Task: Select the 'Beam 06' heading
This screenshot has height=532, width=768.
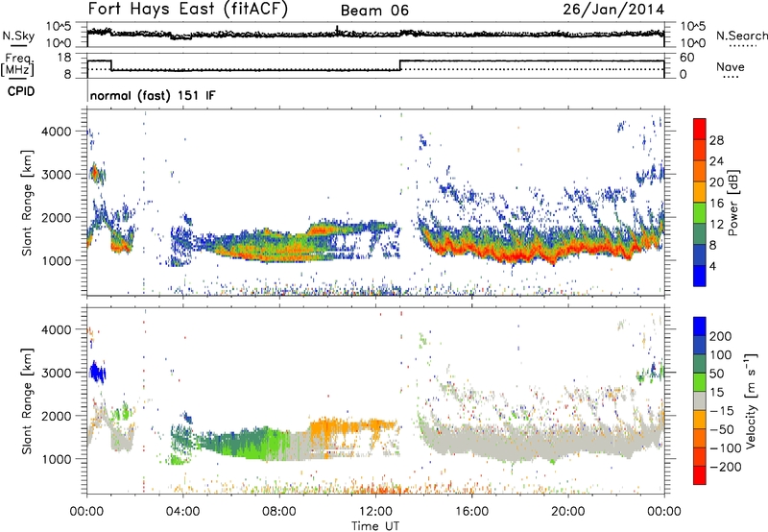Action: point(374,11)
